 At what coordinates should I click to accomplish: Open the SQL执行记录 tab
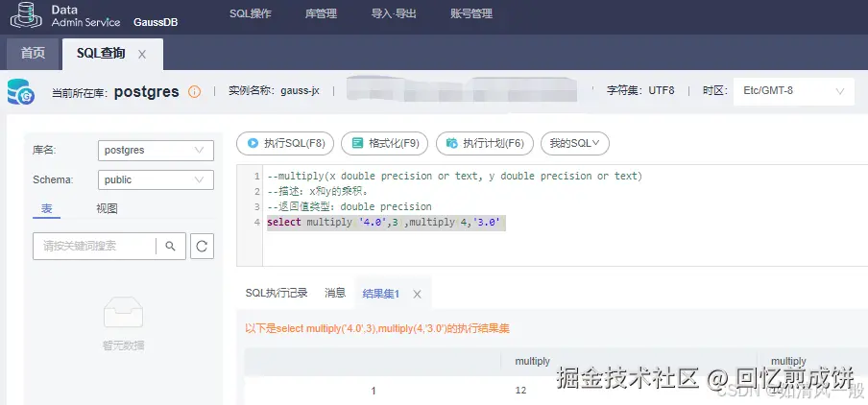click(277, 294)
